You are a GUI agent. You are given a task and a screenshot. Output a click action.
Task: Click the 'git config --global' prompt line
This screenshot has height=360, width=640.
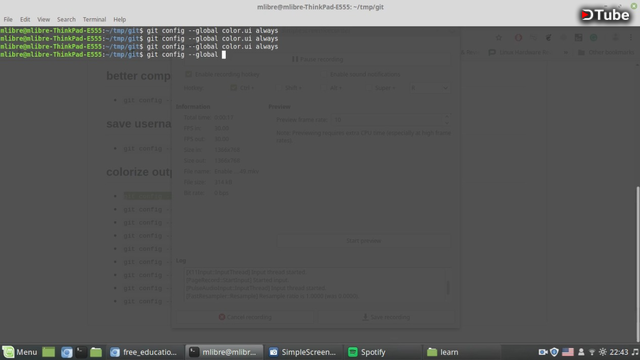(x=113, y=55)
